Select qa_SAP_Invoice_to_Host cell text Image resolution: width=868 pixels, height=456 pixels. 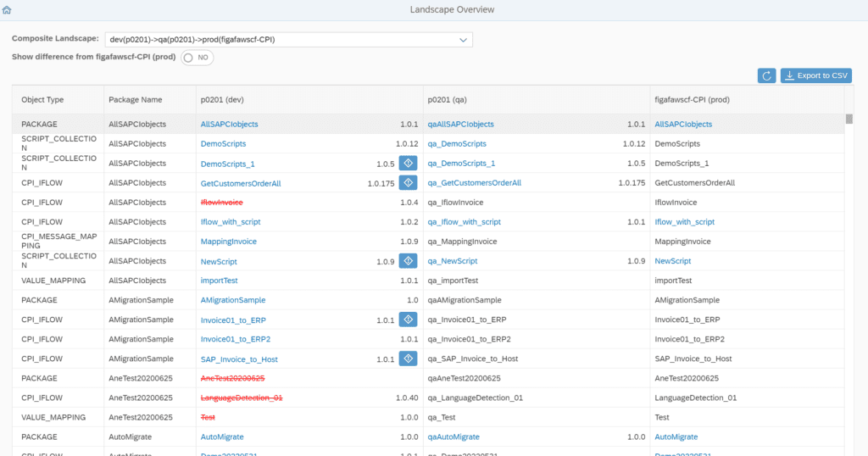point(473,359)
